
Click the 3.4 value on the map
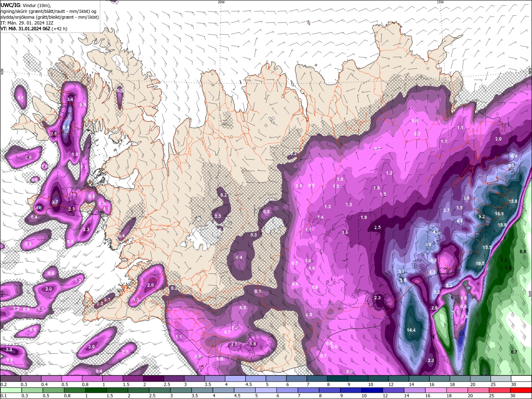pos(70,99)
